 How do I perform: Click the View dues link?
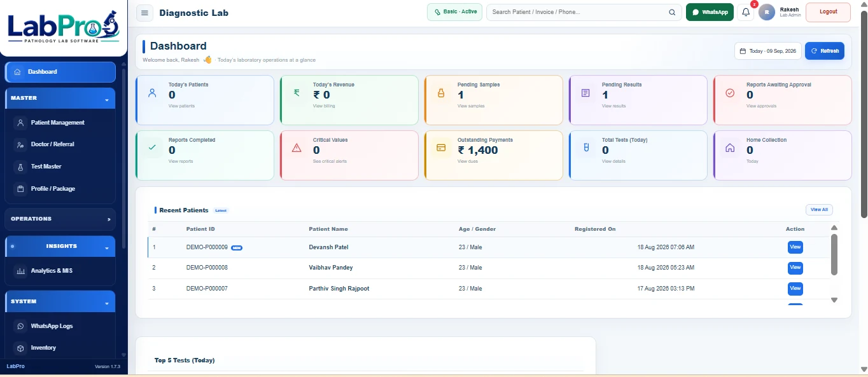[x=468, y=161]
